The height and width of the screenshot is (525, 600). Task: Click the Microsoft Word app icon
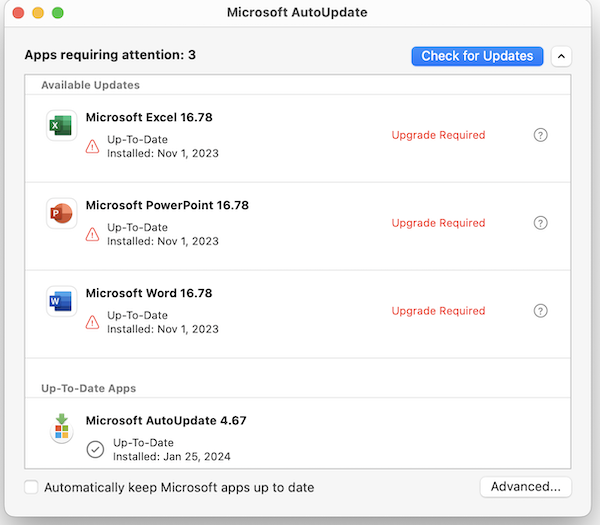(x=61, y=301)
